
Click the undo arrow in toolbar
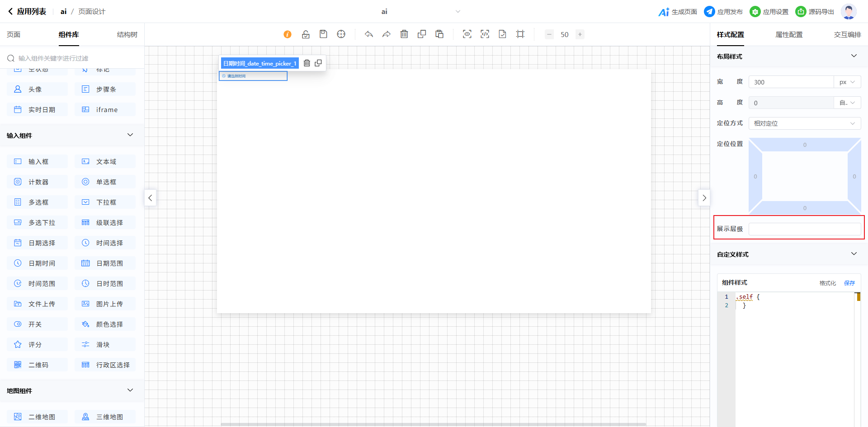pyautogui.click(x=369, y=34)
